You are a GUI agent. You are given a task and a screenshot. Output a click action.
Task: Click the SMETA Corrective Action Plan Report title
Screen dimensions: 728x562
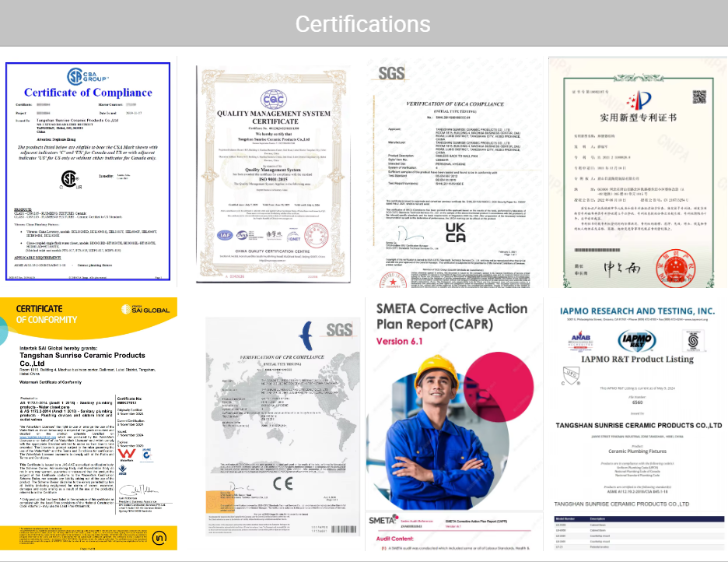pos(452,318)
